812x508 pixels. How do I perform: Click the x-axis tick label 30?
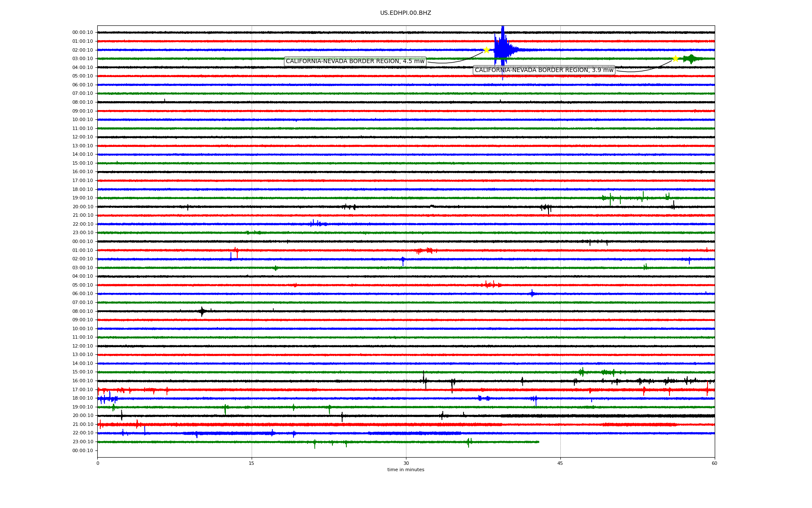(406, 463)
